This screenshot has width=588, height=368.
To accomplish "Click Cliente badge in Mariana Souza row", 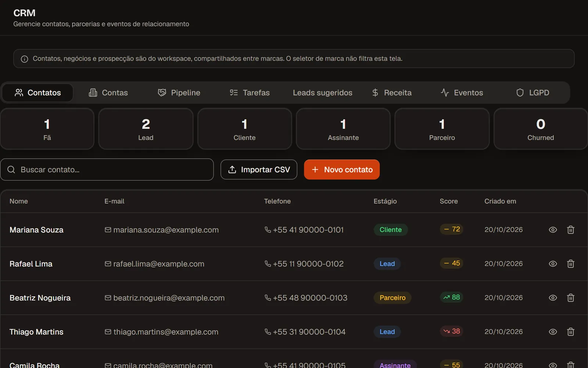I will tap(391, 230).
